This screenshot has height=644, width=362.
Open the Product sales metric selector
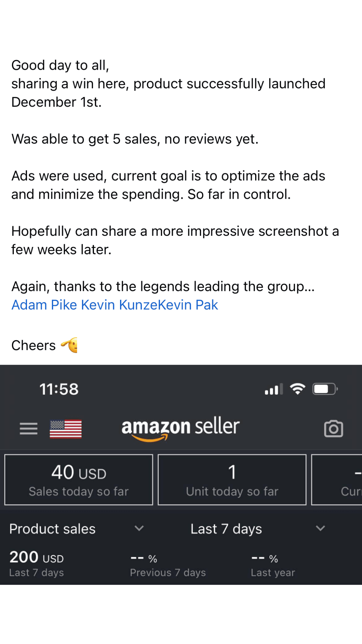click(52, 529)
